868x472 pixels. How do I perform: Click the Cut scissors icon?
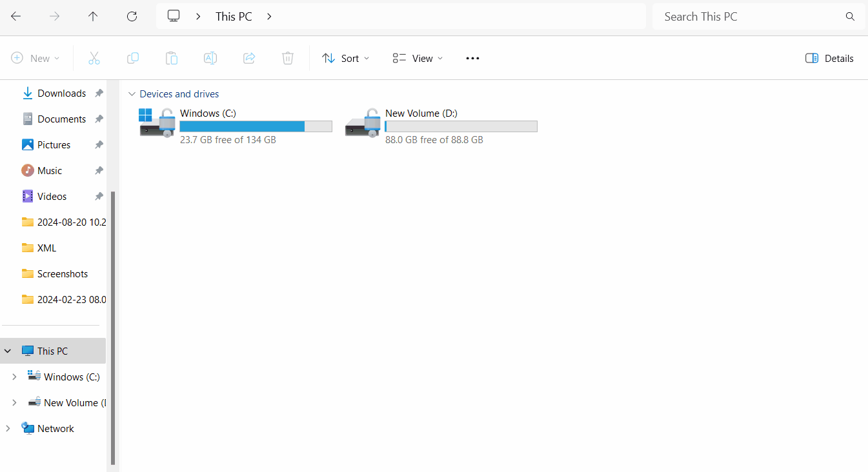click(x=94, y=58)
